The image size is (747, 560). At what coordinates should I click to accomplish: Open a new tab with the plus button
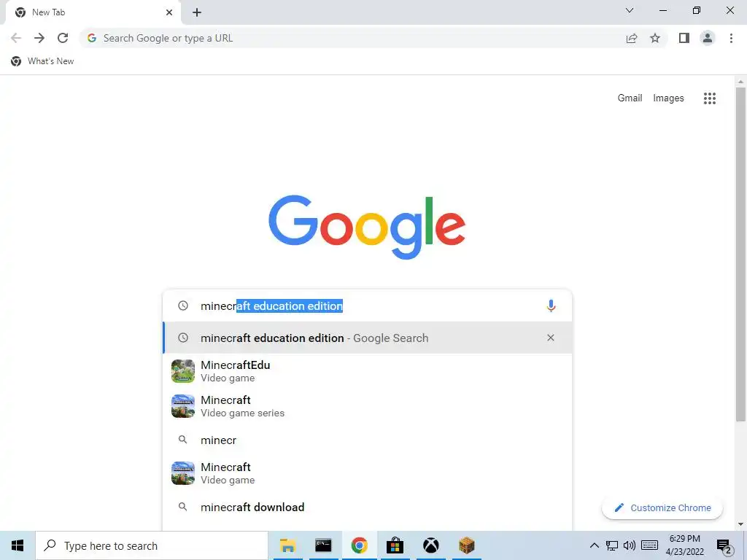coord(197,12)
